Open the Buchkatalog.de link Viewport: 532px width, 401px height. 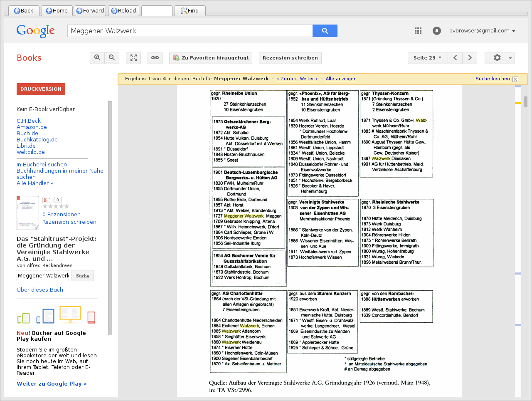tap(37, 139)
